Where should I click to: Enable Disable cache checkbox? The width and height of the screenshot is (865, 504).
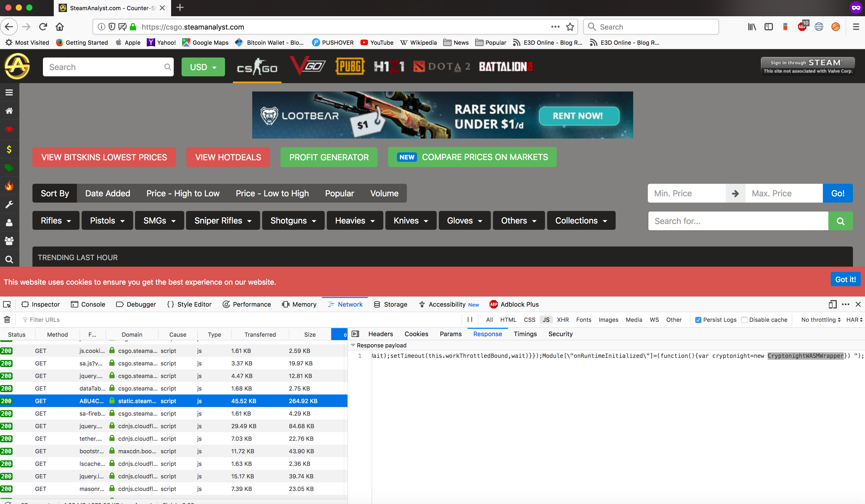[x=744, y=319]
